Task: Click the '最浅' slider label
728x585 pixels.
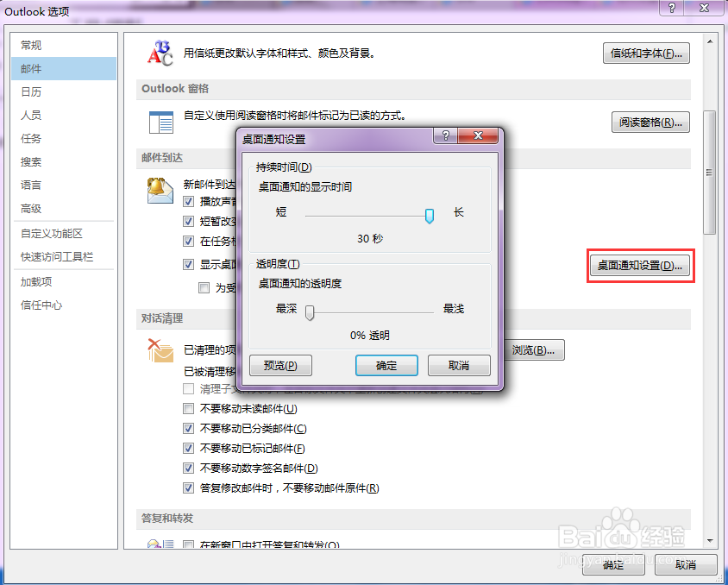Action: 454,309
